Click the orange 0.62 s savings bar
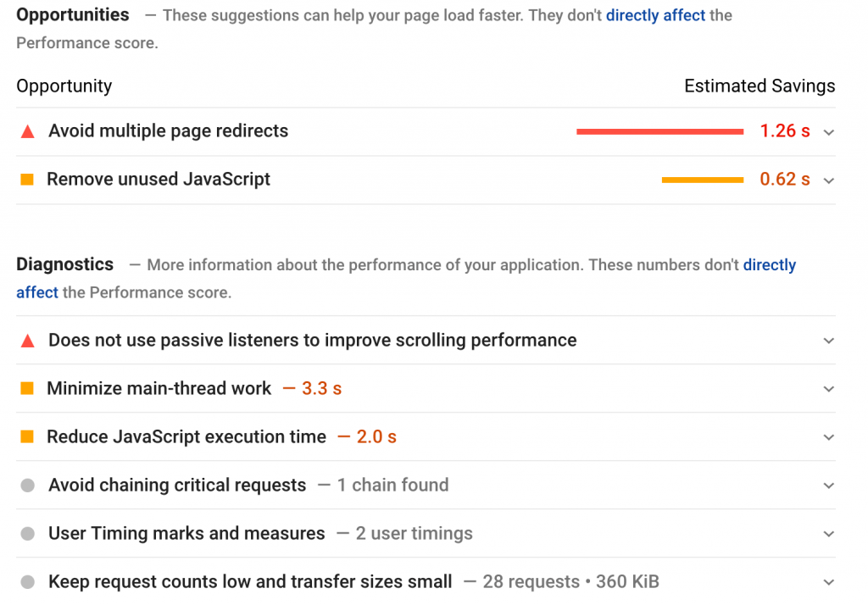The height and width of the screenshot is (605, 868). click(x=702, y=180)
